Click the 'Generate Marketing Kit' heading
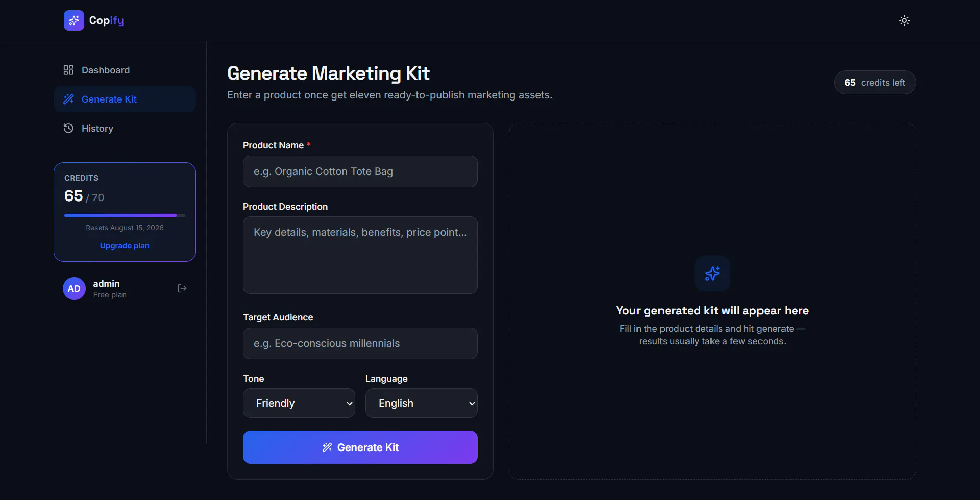Image resolution: width=980 pixels, height=500 pixels. click(328, 73)
